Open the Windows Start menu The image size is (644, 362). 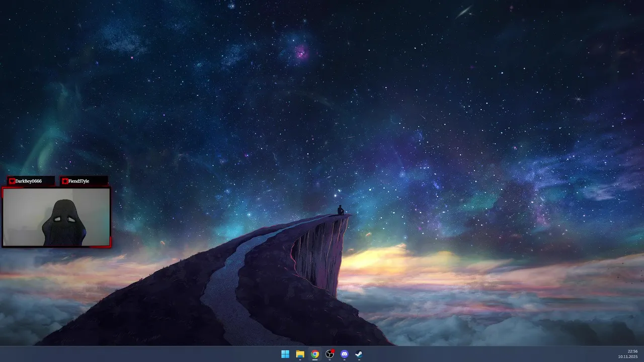(x=285, y=354)
